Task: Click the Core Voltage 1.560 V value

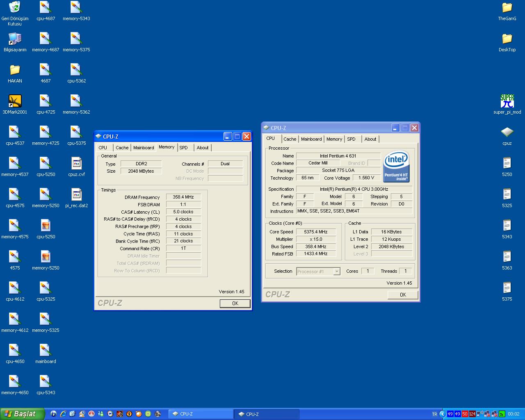Action: coord(366,178)
